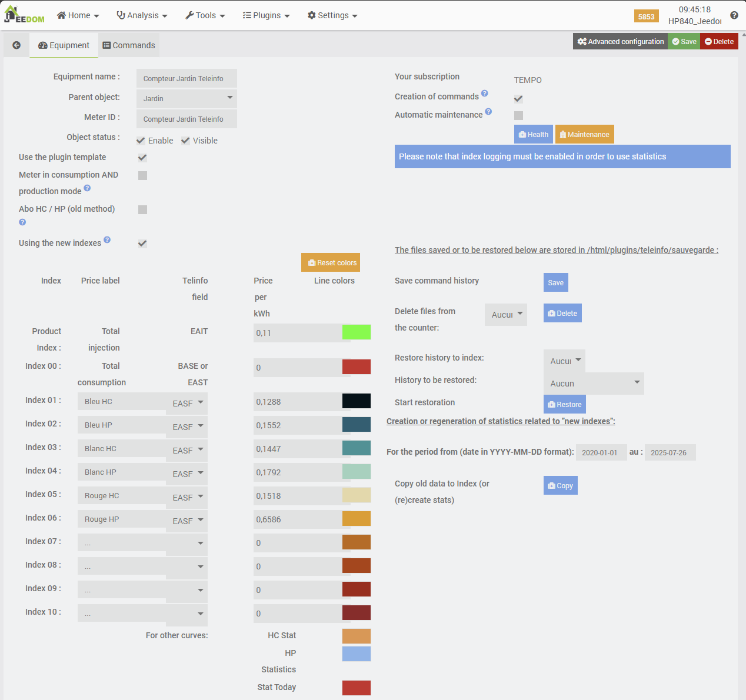
Task: Click the Jeedom logo icon
Action: coord(24,15)
